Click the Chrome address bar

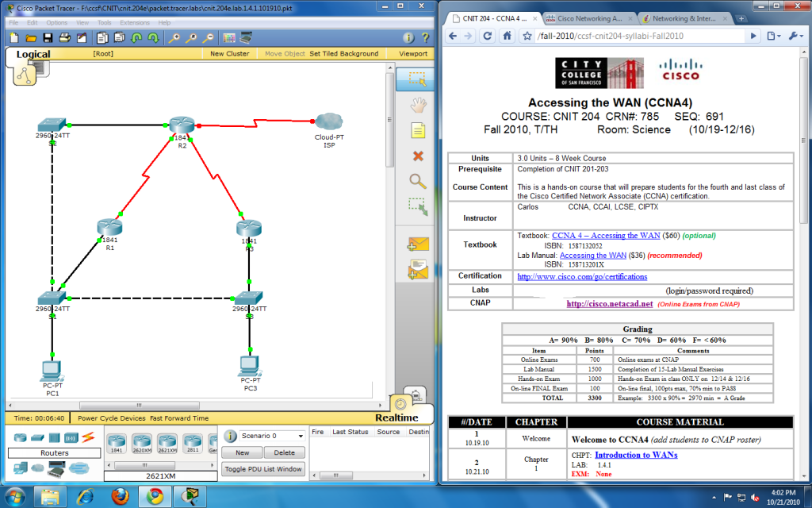[640, 36]
